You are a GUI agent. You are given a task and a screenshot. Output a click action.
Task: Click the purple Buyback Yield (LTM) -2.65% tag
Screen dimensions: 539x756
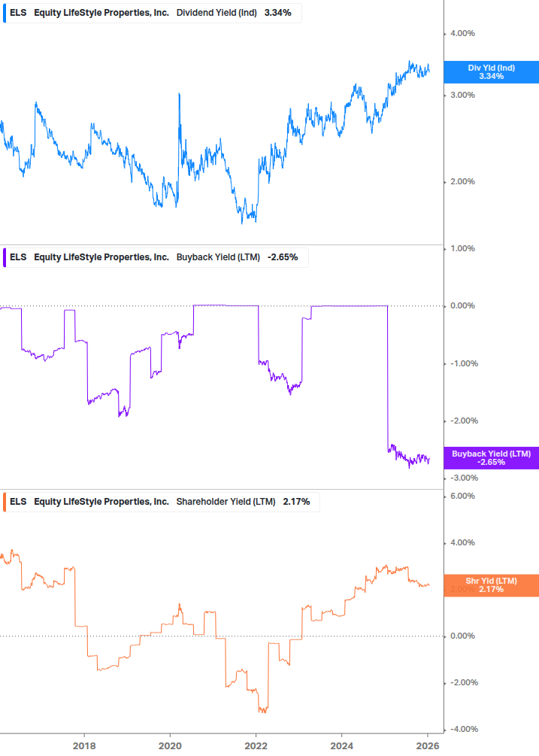pyautogui.click(x=491, y=458)
